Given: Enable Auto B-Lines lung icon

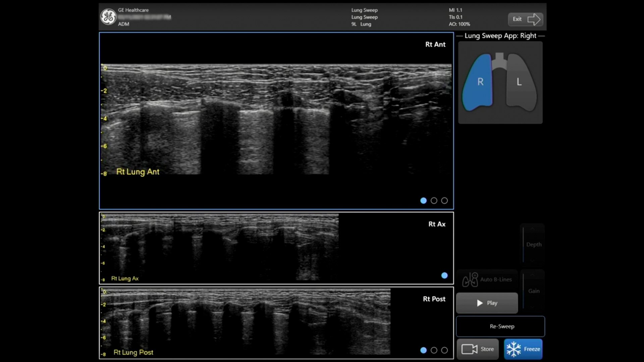Looking at the screenshot, I should (x=470, y=280).
